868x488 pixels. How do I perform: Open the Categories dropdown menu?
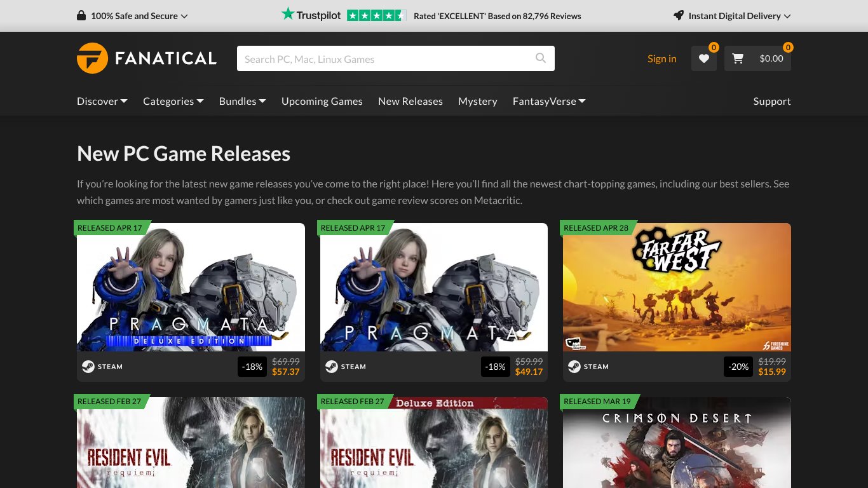click(173, 101)
